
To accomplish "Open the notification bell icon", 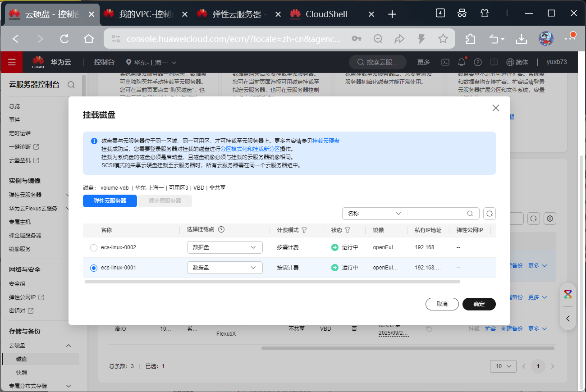I will click(462, 62).
